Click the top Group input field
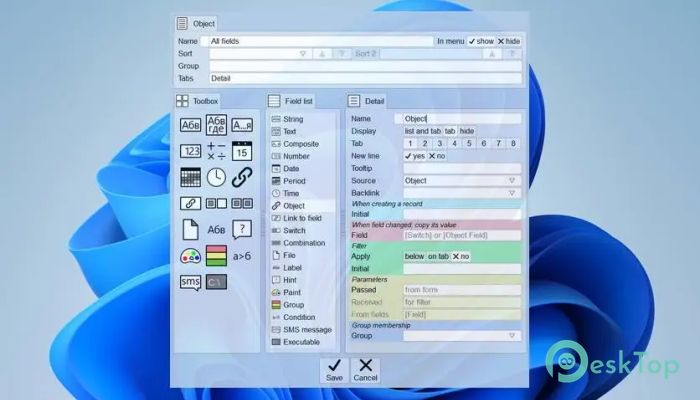The width and height of the screenshot is (700, 400). [365, 66]
